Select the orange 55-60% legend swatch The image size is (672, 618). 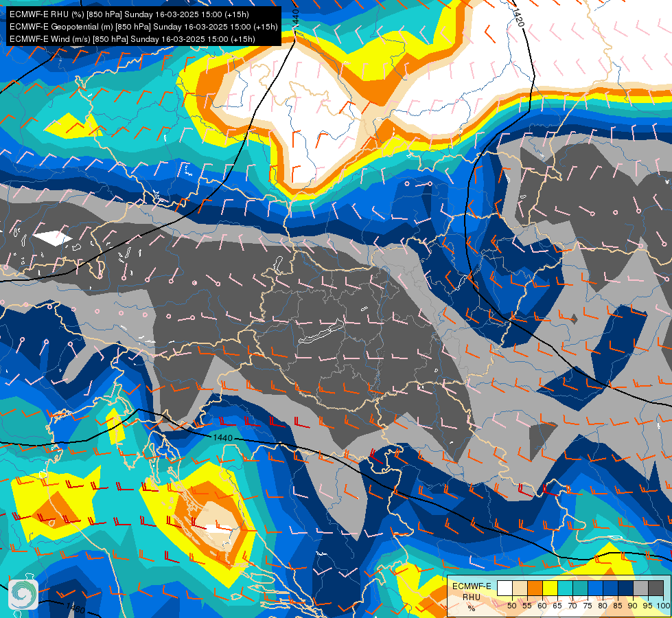(535, 588)
